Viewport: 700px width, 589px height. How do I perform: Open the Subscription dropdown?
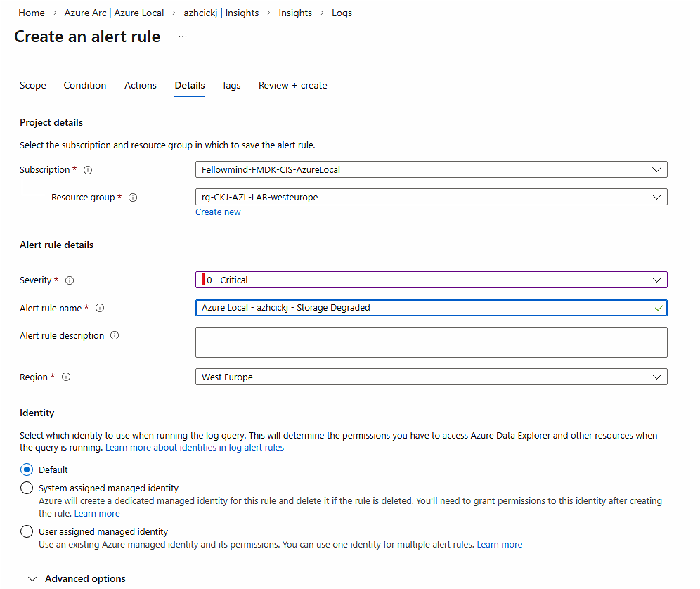pos(431,169)
